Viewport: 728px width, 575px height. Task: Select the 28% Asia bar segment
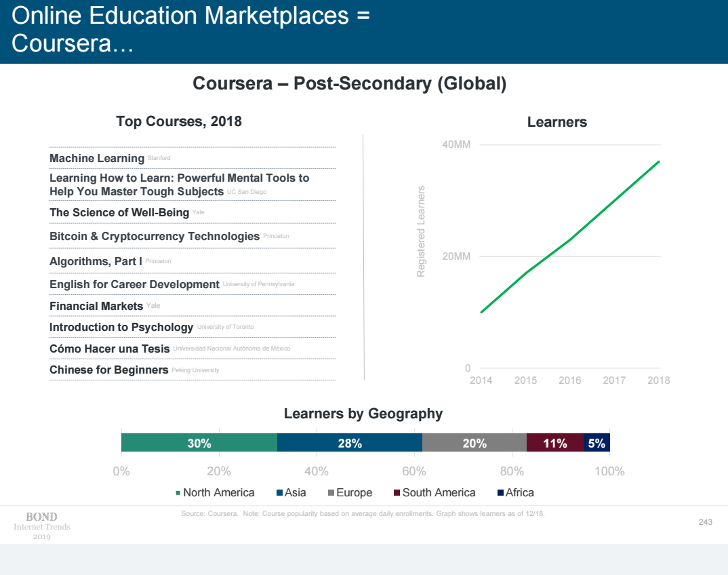[x=350, y=443]
